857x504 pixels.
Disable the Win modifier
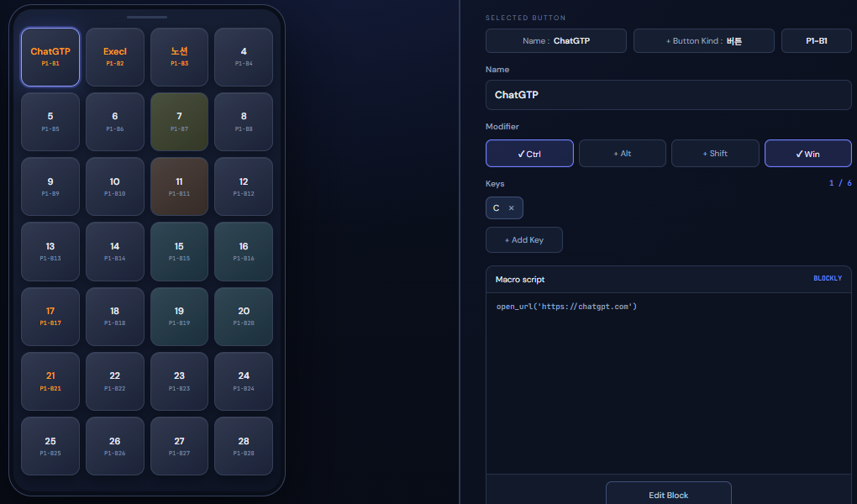807,154
